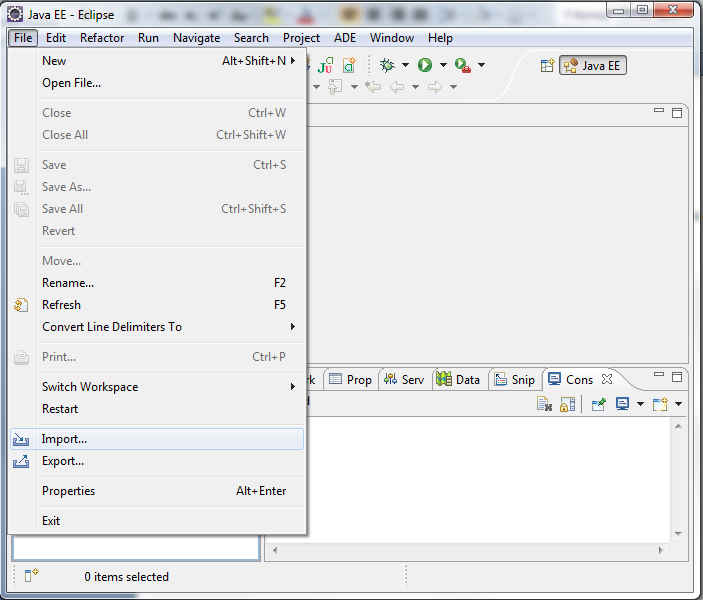Switch to the Prop tab
Image resolution: width=703 pixels, height=600 pixels.
351,380
